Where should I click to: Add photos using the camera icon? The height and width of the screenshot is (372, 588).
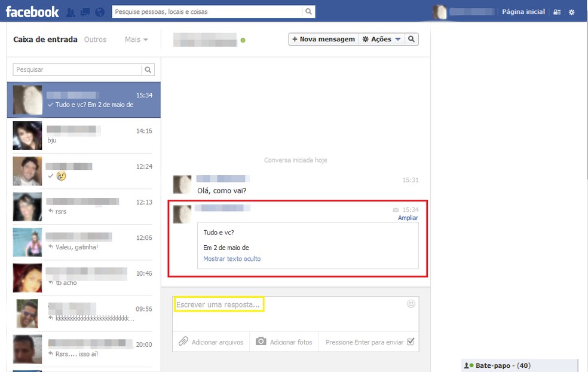[261, 341]
